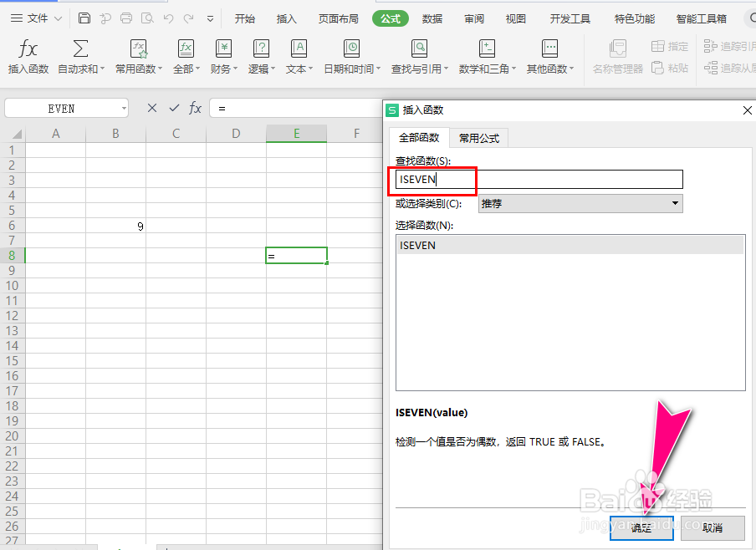Open the Lookup and Reference (查找与引用) icon
The width and height of the screenshot is (756, 550).
point(420,49)
